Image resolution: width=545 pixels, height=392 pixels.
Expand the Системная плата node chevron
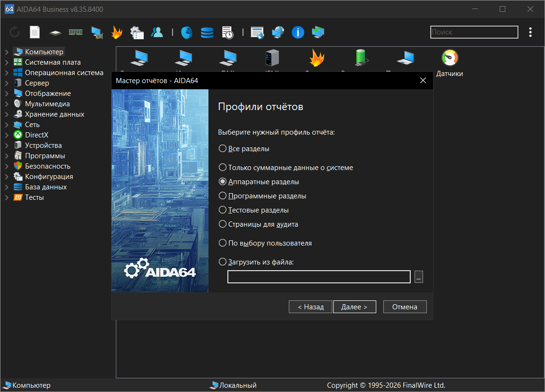[7, 62]
